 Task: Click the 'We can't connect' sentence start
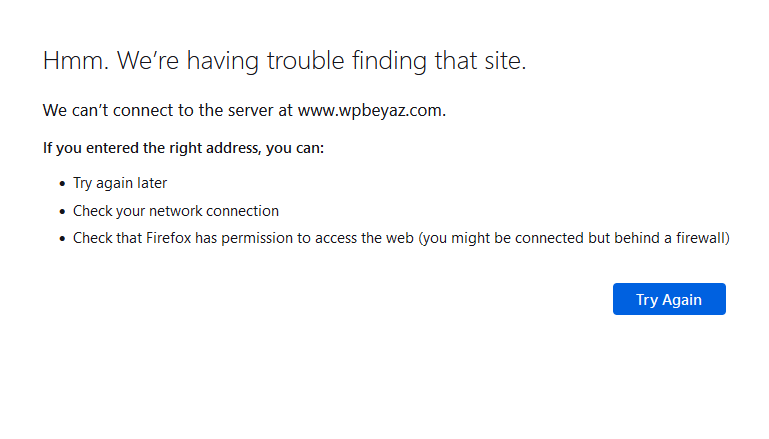[108, 110]
